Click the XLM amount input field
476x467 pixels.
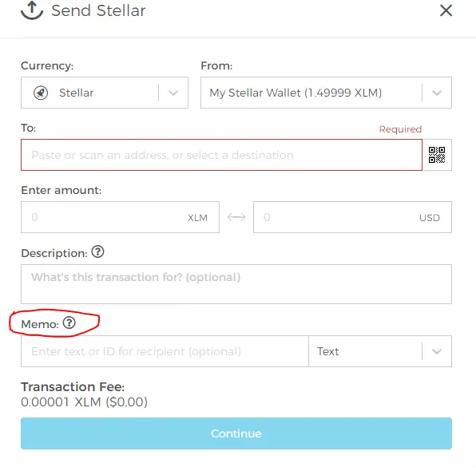121,217
